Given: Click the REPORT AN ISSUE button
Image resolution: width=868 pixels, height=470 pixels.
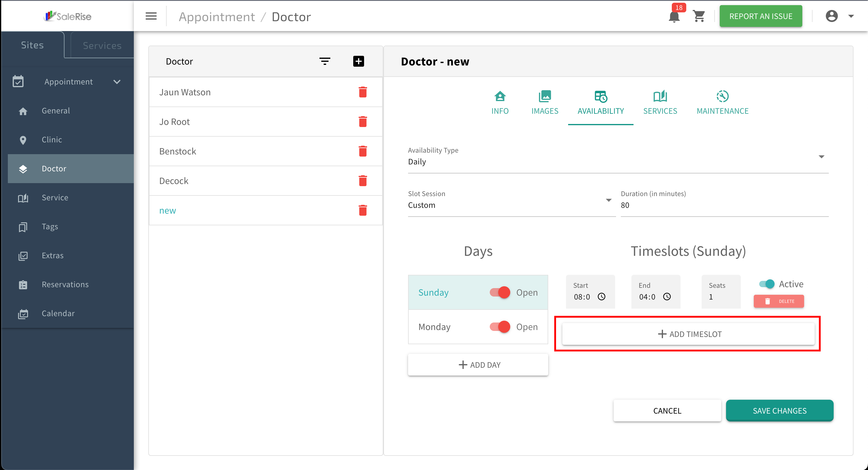Looking at the screenshot, I should (x=761, y=16).
